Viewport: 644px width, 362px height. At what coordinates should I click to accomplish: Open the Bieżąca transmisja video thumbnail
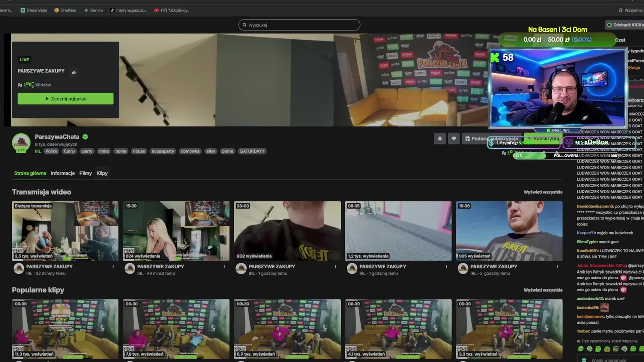pos(65,231)
